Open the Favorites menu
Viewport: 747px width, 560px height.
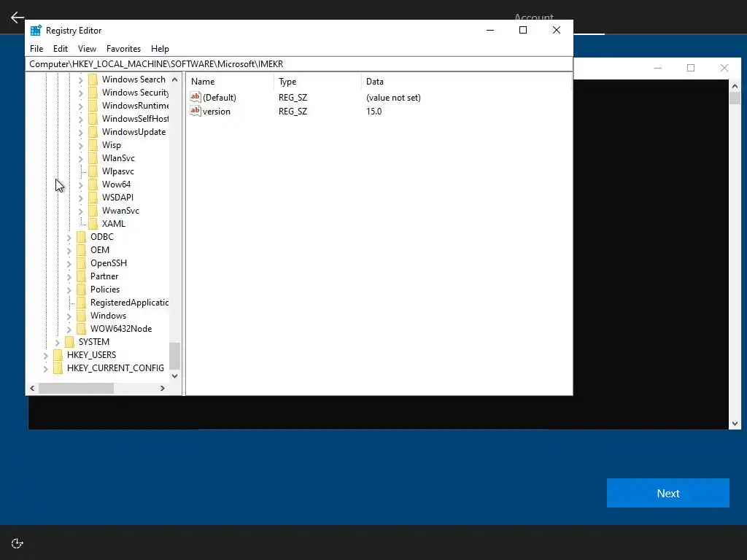(123, 49)
